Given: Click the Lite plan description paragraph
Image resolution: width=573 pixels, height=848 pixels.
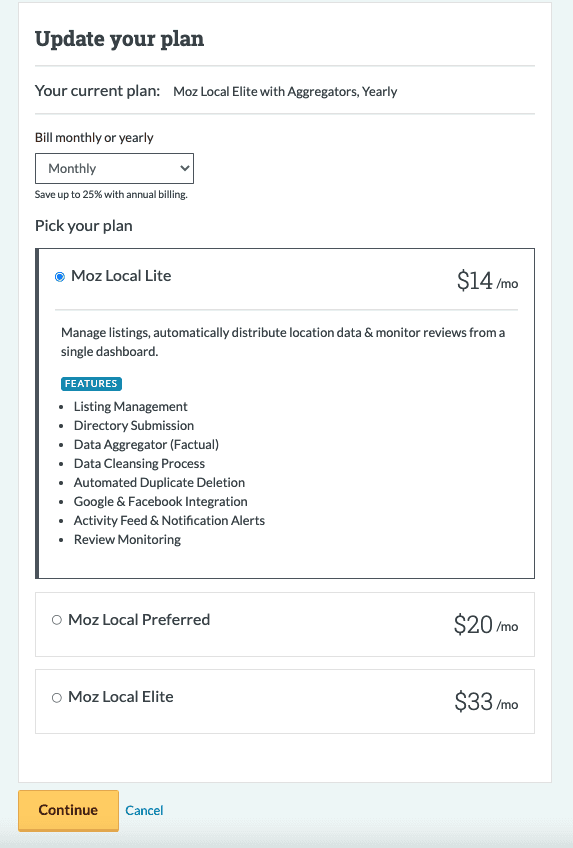Looking at the screenshot, I should 283,342.
